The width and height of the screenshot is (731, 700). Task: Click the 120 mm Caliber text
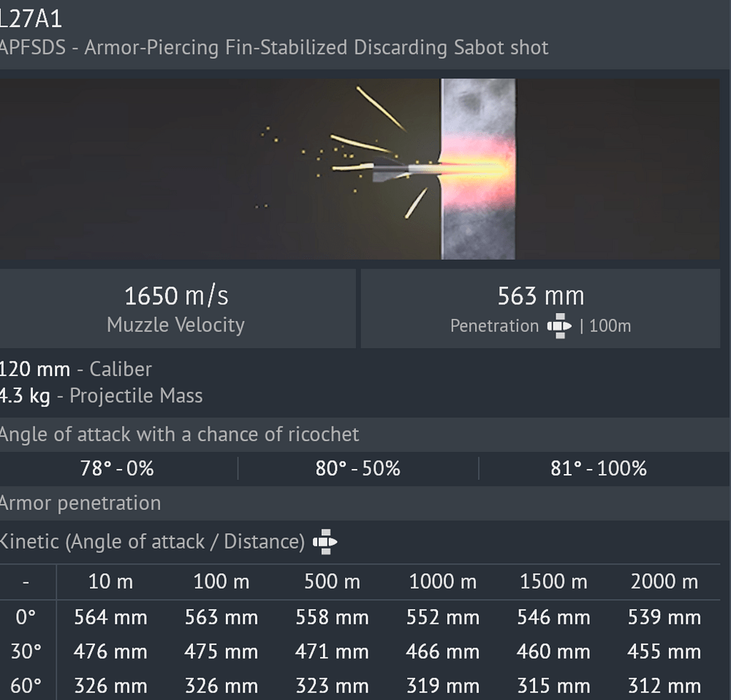(75, 369)
